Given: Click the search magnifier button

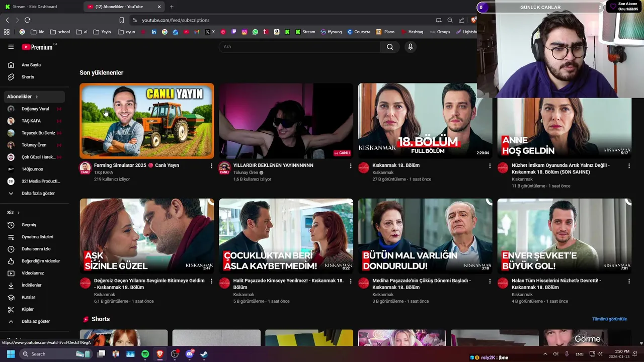Looking at the screenshot, I should tap(390, 47).
